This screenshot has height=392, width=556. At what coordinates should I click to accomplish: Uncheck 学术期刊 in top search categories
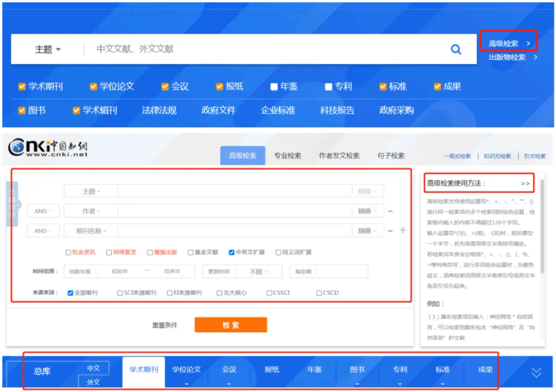tap(22, 87)
